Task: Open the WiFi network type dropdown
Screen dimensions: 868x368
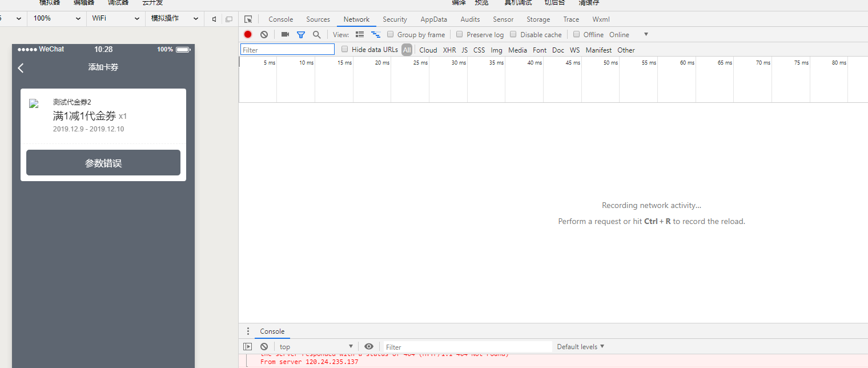Action: pos(116,18)
